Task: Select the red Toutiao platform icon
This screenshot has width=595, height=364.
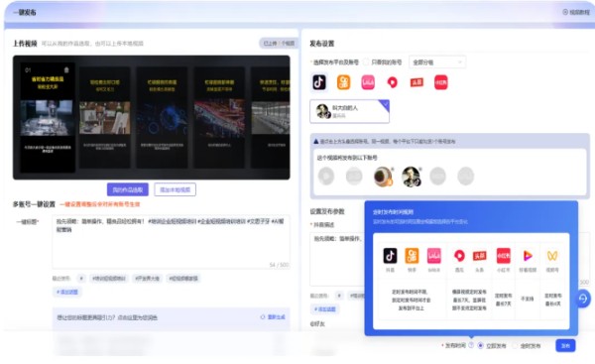Action: tap(416, 82)
